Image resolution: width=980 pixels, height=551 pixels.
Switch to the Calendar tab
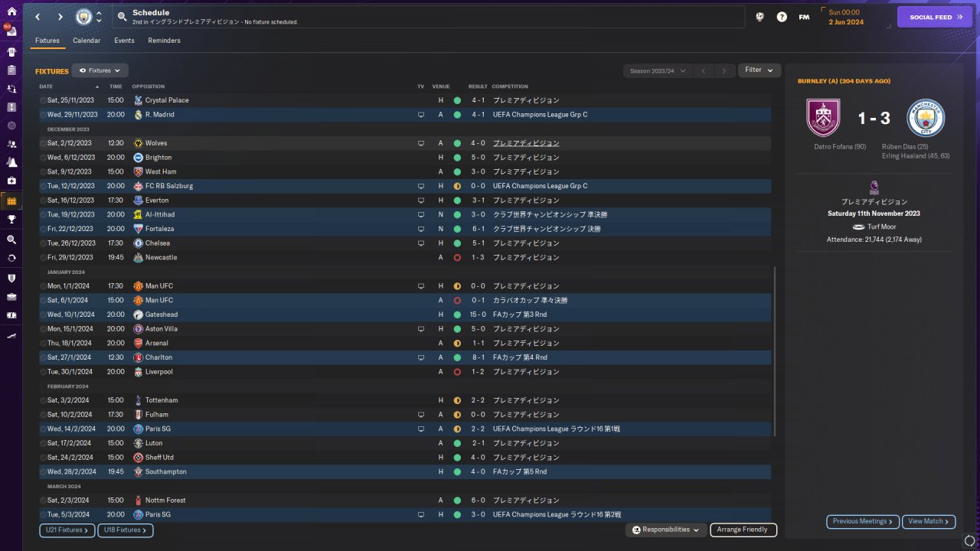[x=87, y=41]
